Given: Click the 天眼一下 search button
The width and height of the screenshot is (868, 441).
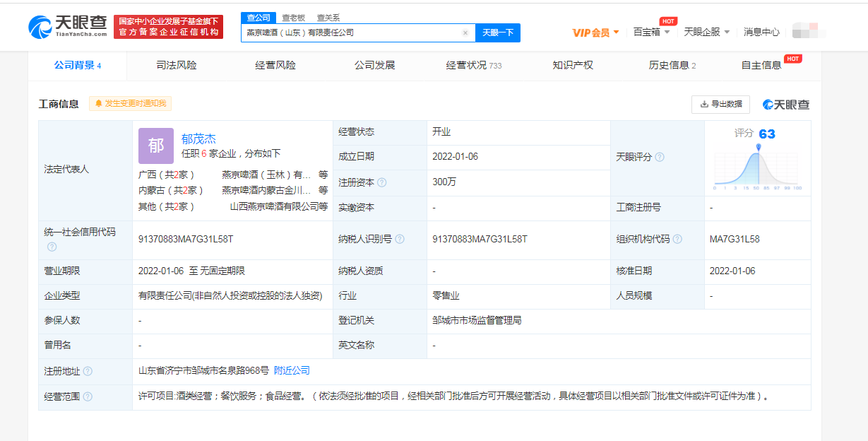Looking at the screenshot, I should coord(498,33).
